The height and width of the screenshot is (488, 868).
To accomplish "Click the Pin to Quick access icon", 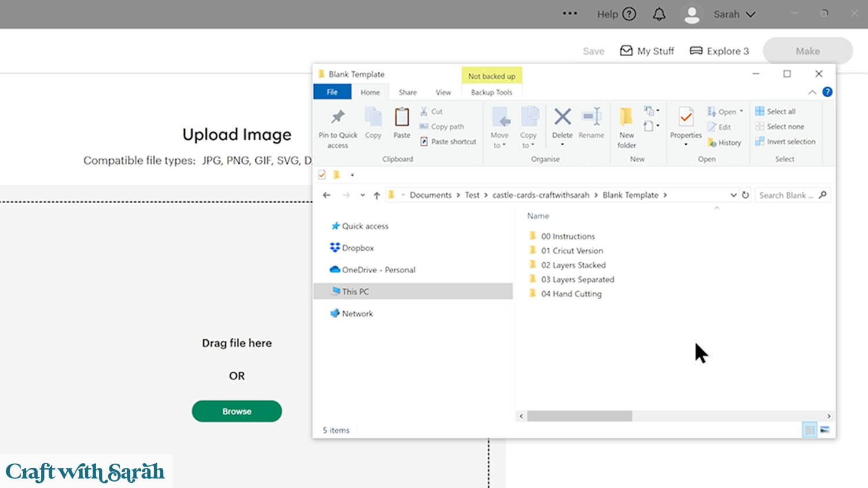I will [x=337, y=118].
